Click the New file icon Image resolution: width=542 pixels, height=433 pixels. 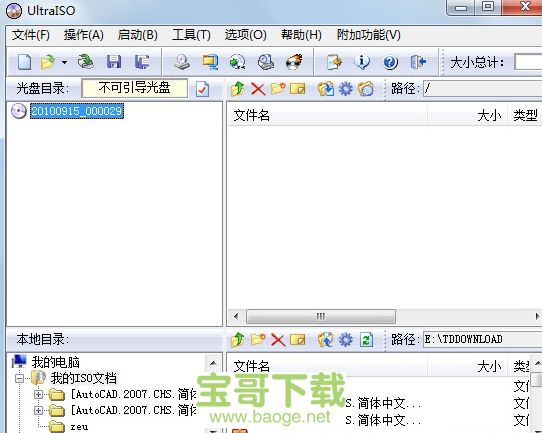(25, 62)
